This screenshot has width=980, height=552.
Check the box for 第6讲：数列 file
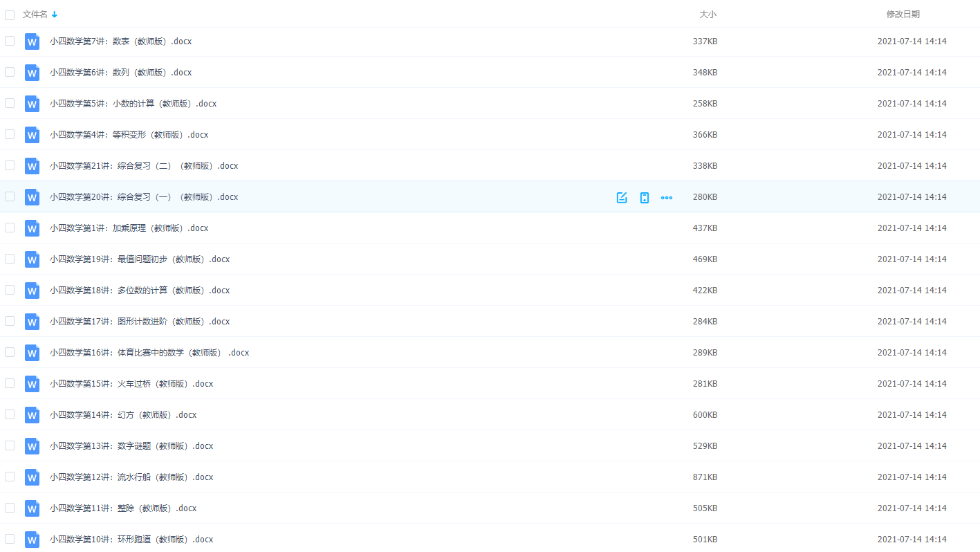(x=10, y=72)
